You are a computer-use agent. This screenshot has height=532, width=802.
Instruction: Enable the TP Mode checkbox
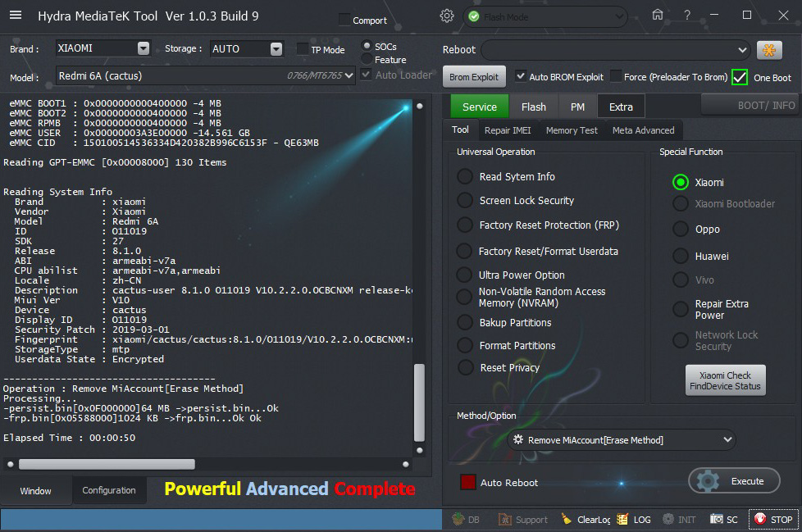pos(303,49)
